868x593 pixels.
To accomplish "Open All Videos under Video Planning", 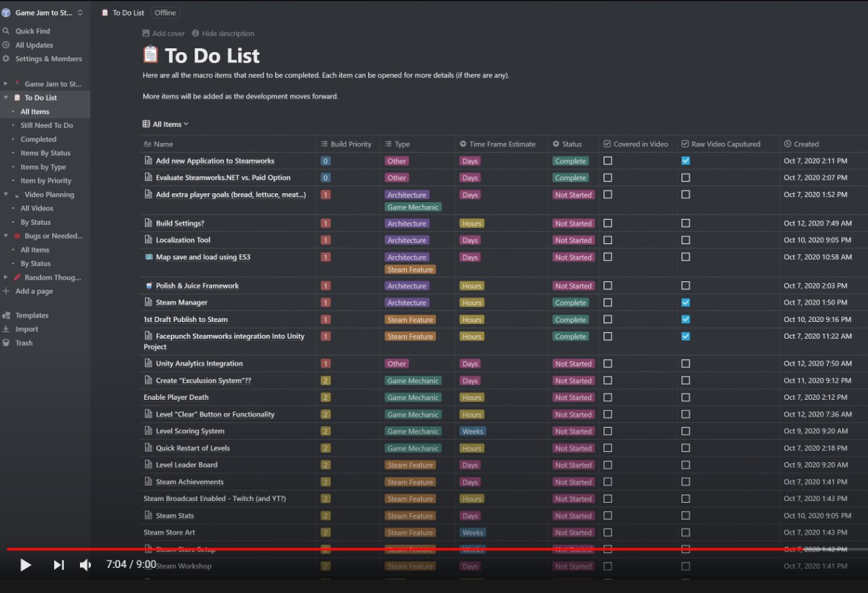I will [37, 208].
